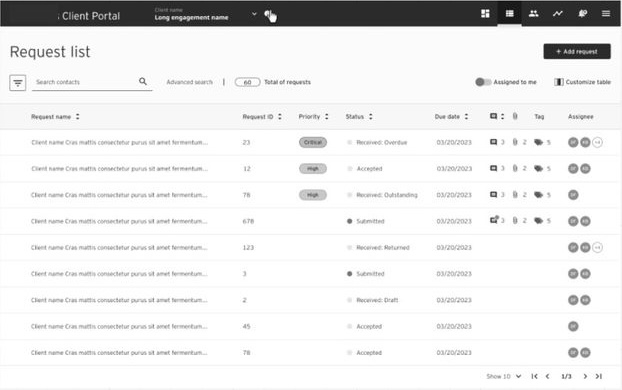Go to previous page
622x390 pixels.
547,376
